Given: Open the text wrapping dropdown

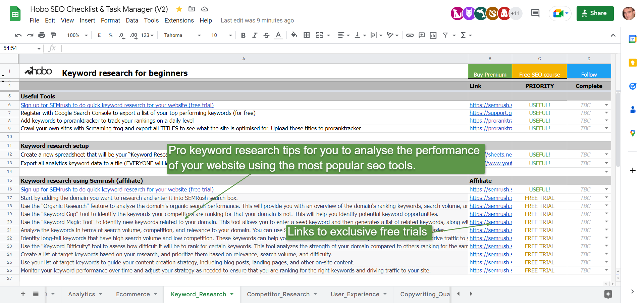Looking at the screenshot, I should point(376,35).
